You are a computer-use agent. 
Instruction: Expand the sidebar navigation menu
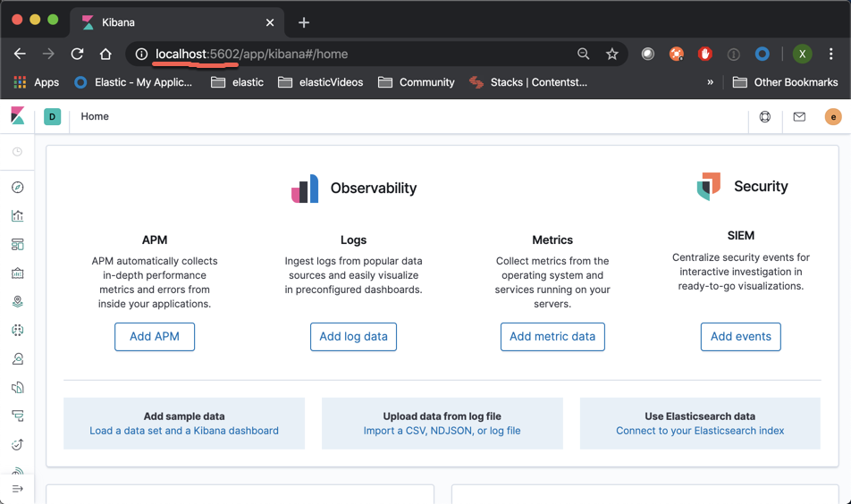17,489
